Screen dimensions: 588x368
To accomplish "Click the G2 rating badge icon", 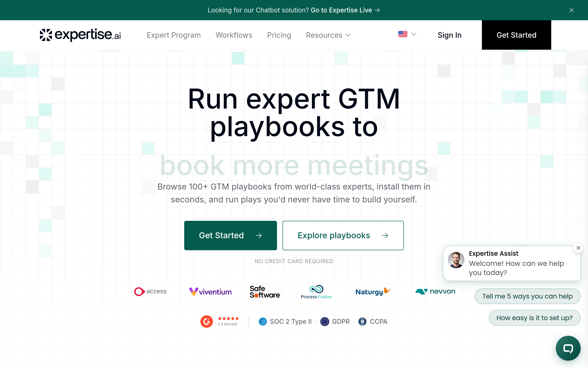I will [x=206, y=322].
